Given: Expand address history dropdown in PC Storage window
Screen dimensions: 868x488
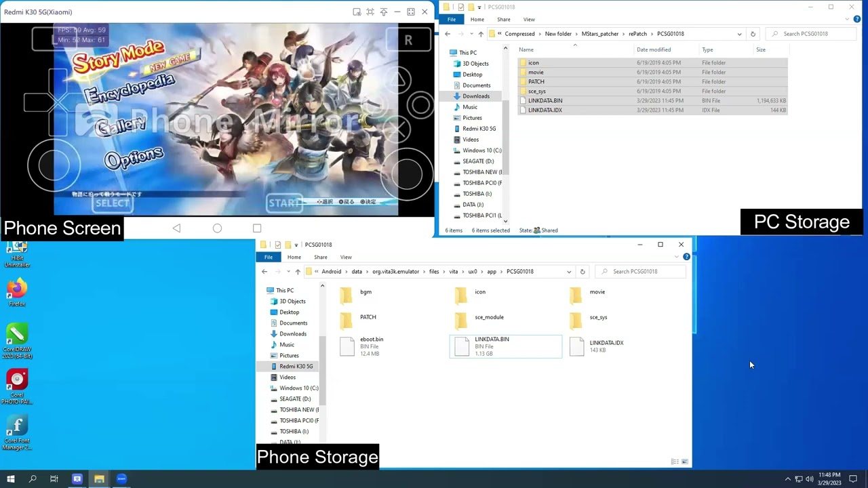Looking at the screenshot, I should click(739, 34).
